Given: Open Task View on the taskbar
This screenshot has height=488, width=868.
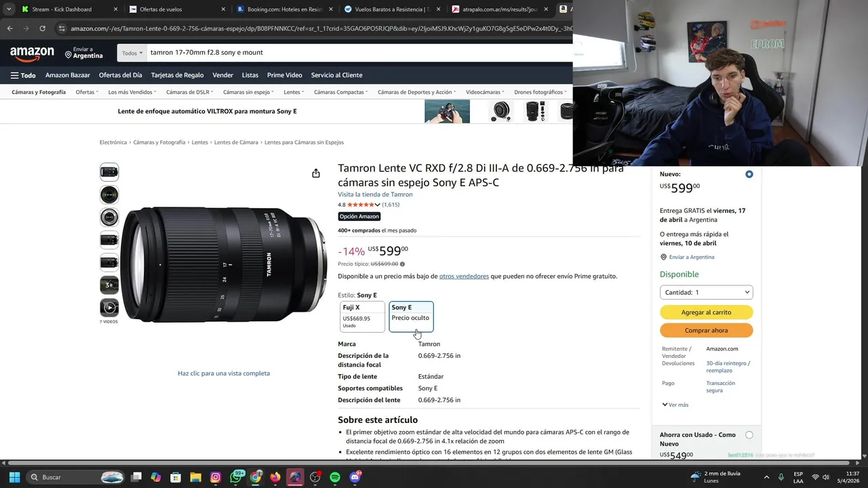Looking at the screenshot, I should 136,477.
